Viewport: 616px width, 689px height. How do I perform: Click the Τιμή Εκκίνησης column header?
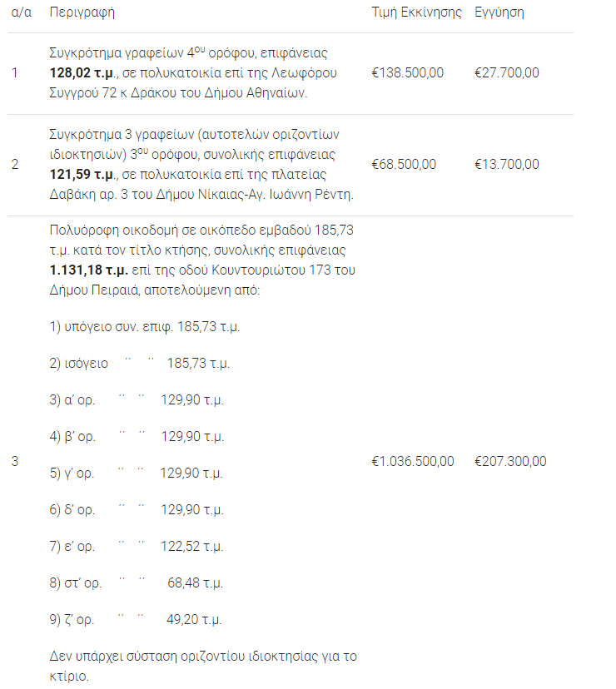[416, 13]
